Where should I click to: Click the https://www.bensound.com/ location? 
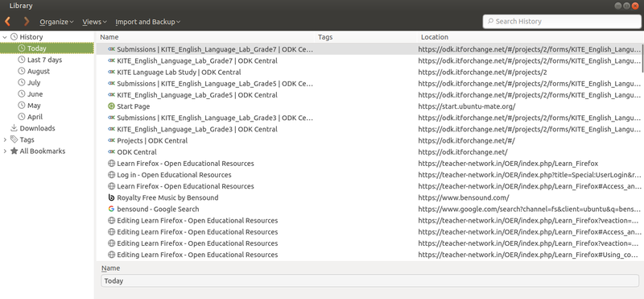pos(464,197)
